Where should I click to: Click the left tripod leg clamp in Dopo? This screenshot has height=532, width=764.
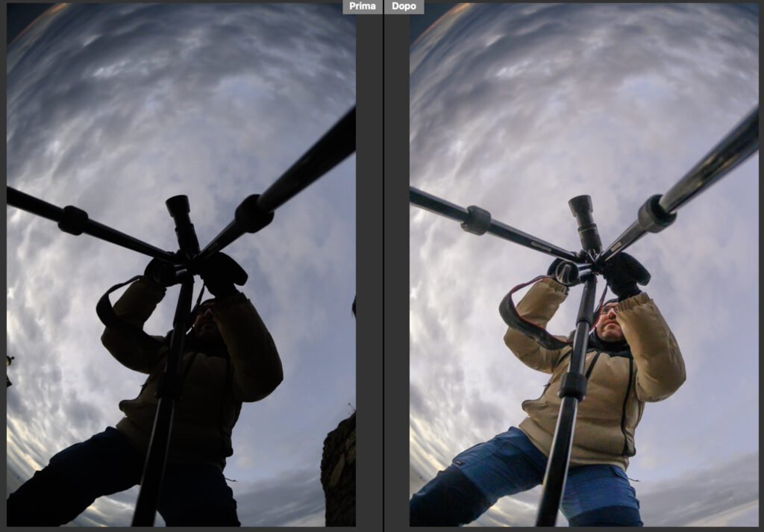pyautogui.click(x=477, y=220)
